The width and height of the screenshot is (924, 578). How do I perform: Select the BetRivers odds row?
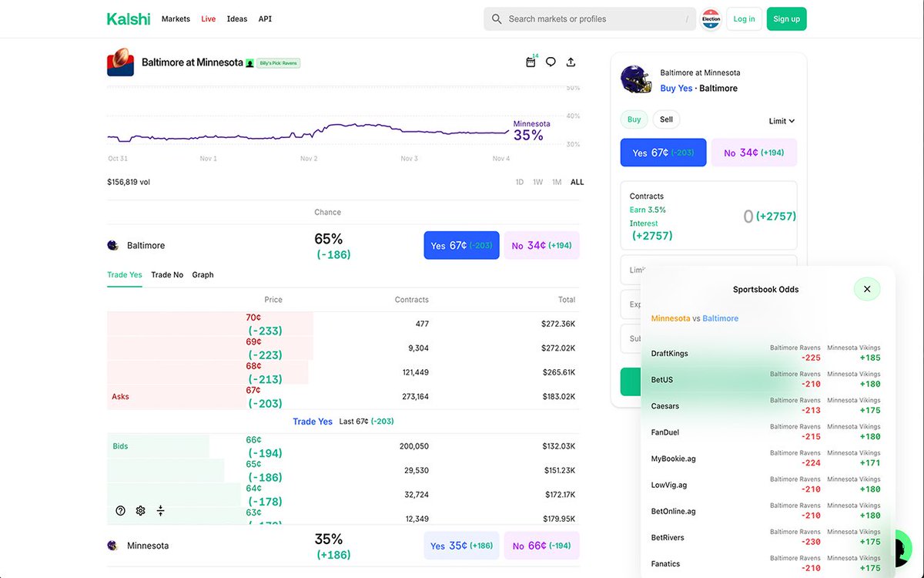[x=766, y=537]
